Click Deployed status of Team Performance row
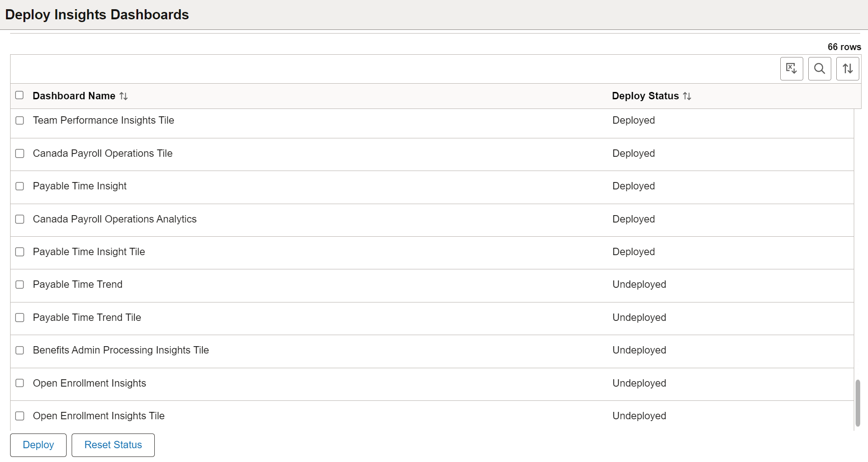The image size is (868, 462). pos(634,120)
